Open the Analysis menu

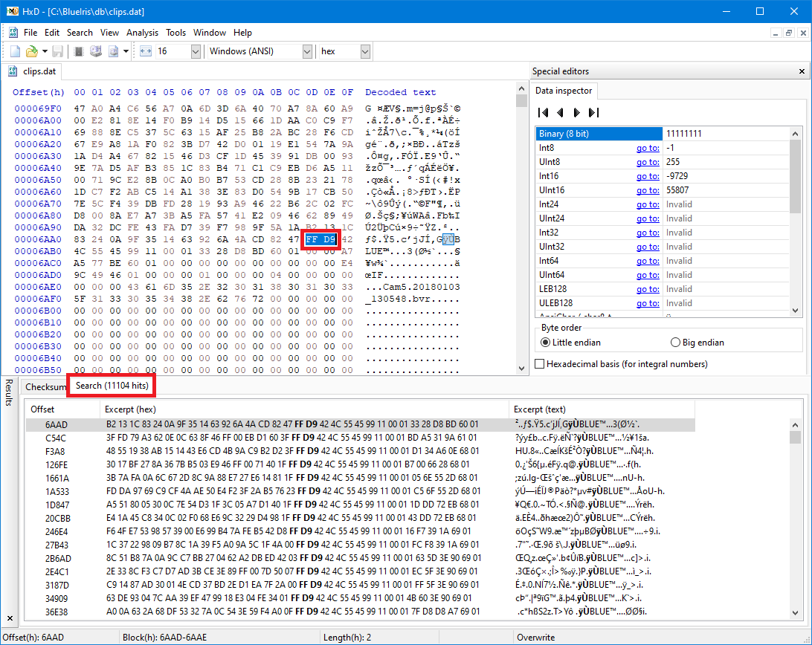click(143, 33)
